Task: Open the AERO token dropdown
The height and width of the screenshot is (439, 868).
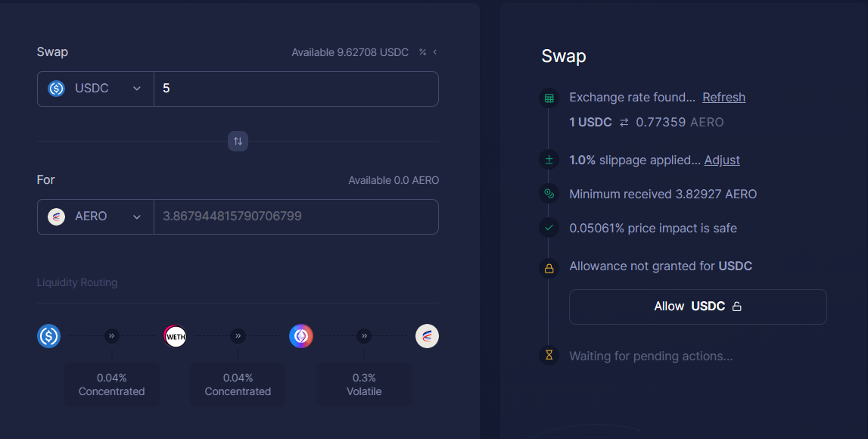Action: [x=137, y=216]
